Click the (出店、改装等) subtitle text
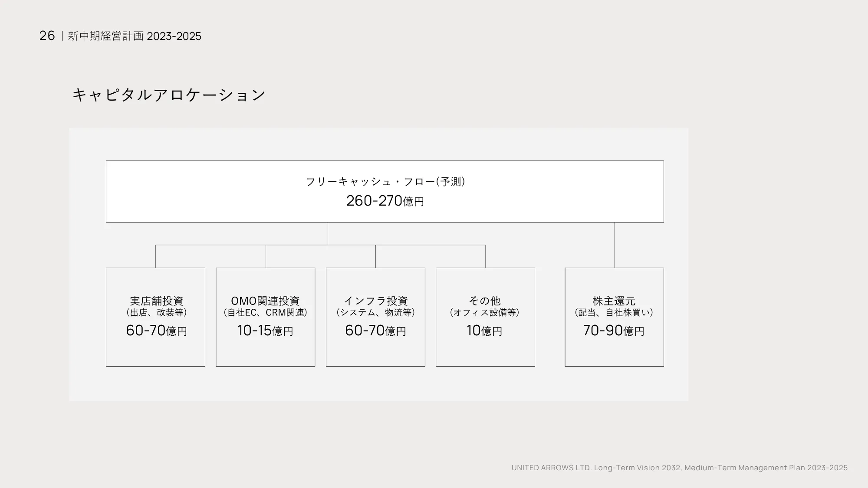868x488 pixels. tap(156, 312)
